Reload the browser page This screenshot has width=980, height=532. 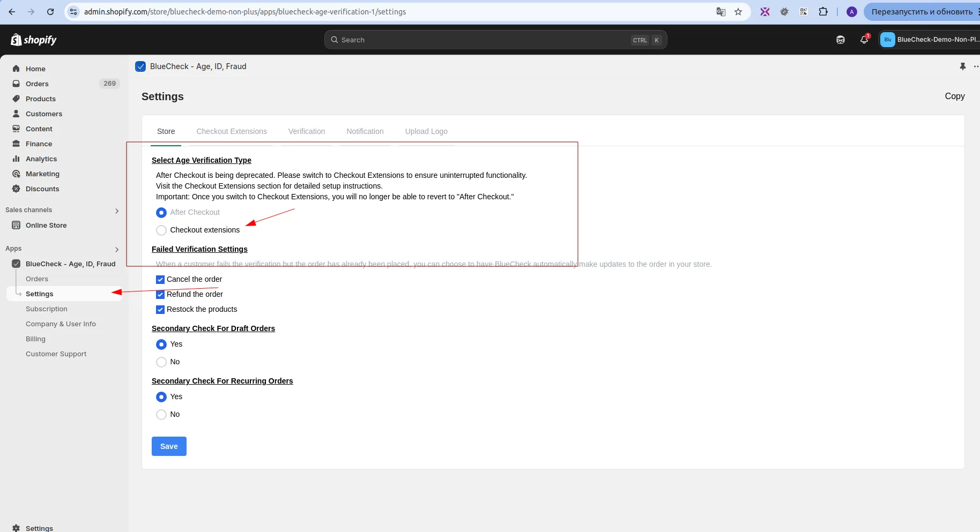click(50, 12)
